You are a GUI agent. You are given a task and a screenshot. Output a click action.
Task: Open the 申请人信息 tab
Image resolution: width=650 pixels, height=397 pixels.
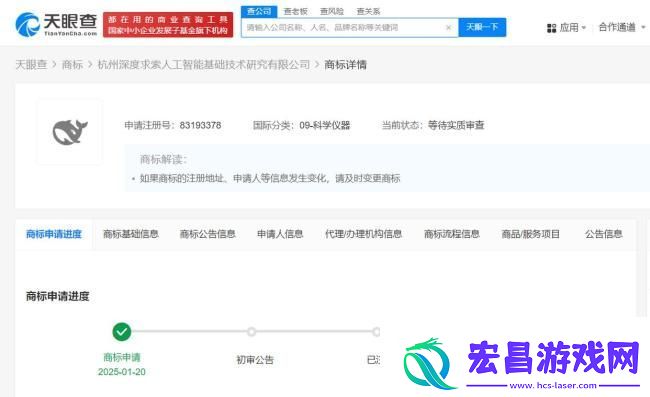click(280, 234)
